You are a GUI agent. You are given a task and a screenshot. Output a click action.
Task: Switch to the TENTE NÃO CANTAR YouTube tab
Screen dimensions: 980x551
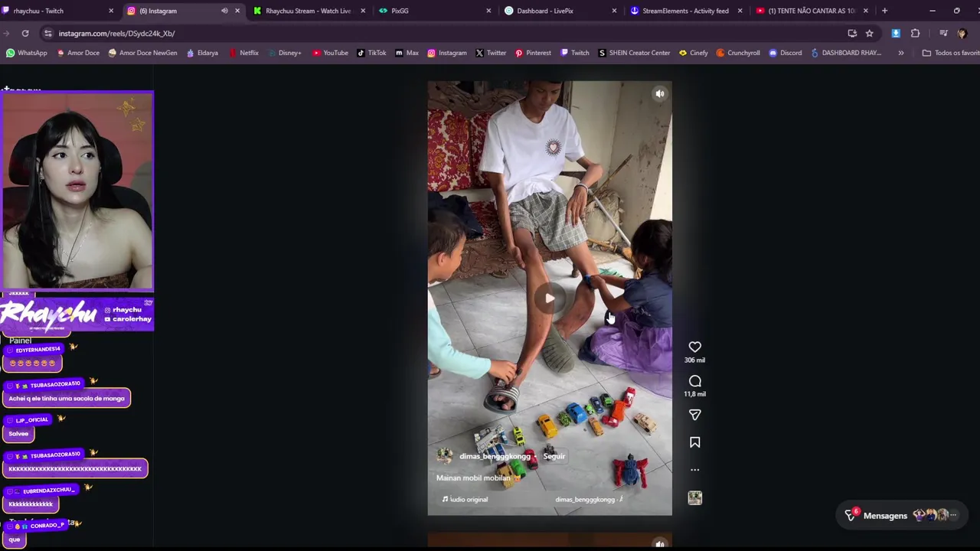[811, 11]
